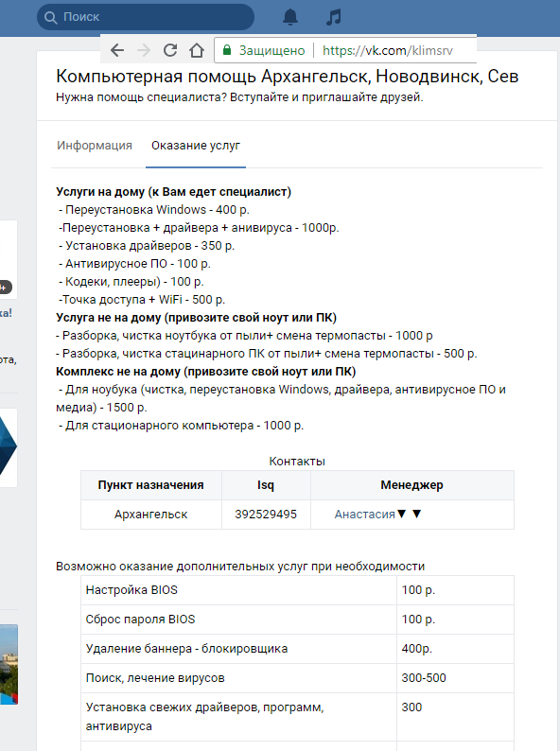Viewport: 560px width, 751px height.
Task: Click the browser forward arrow
Action: (144, 50)
